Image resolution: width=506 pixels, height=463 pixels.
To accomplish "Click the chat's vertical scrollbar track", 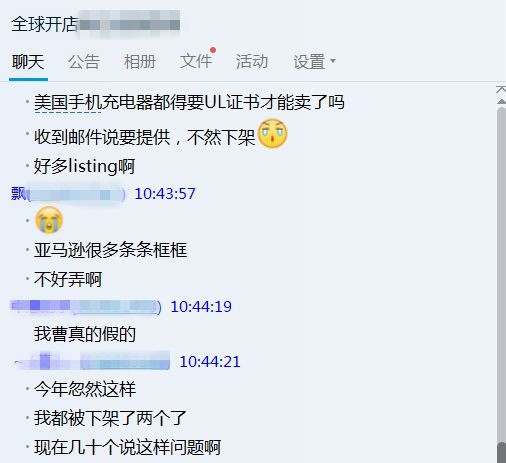I will pos(501,273).
